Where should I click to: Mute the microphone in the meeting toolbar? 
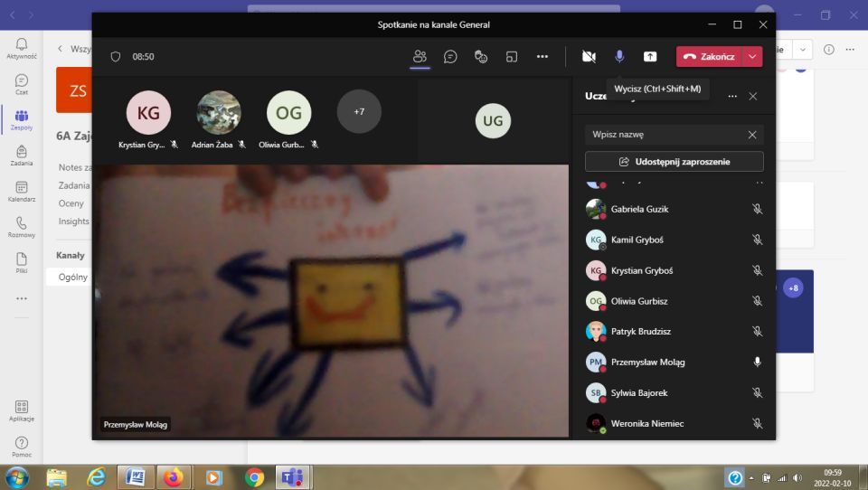tap(619, 56)
